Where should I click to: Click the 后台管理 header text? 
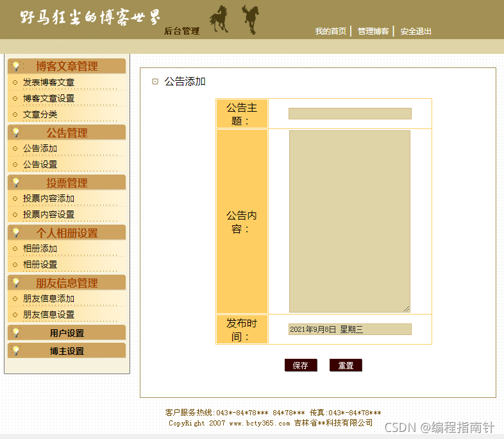[x=181, y=31]
